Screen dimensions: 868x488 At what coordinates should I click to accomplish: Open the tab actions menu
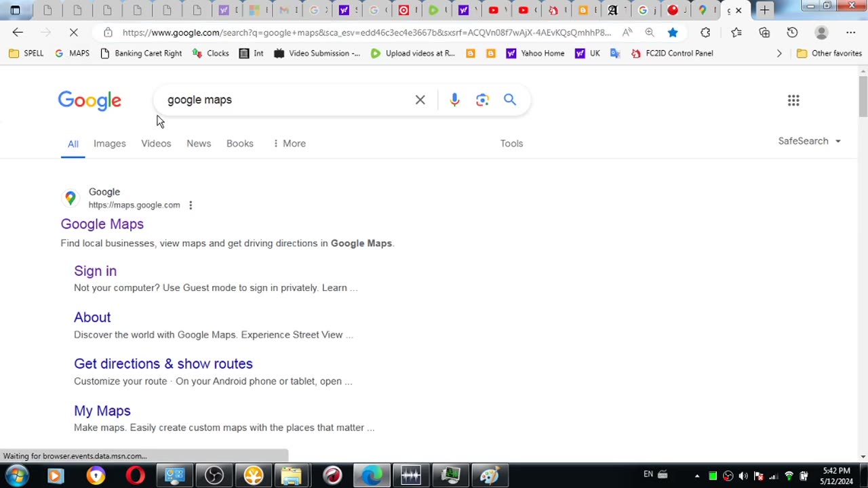coord(15,10)
